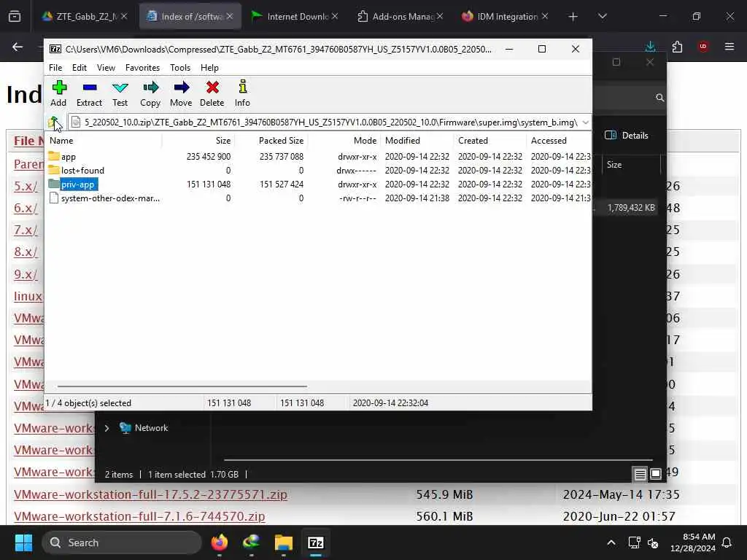The width and height of the screenshot is (747, 560).
Task: Expand the 7-Zip address path dropdown
Action: (586, 122)
